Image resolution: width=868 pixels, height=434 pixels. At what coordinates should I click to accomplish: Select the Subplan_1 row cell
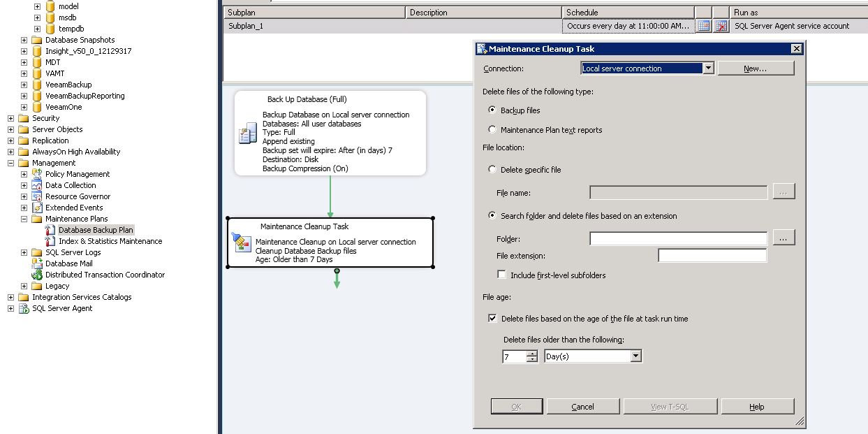314,26
